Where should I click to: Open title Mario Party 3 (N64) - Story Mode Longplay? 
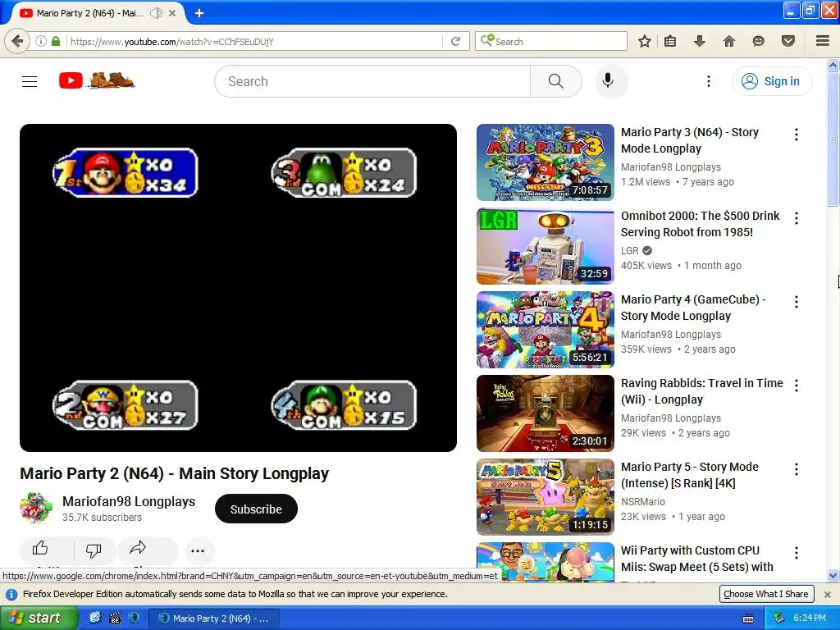click(690, 140)
